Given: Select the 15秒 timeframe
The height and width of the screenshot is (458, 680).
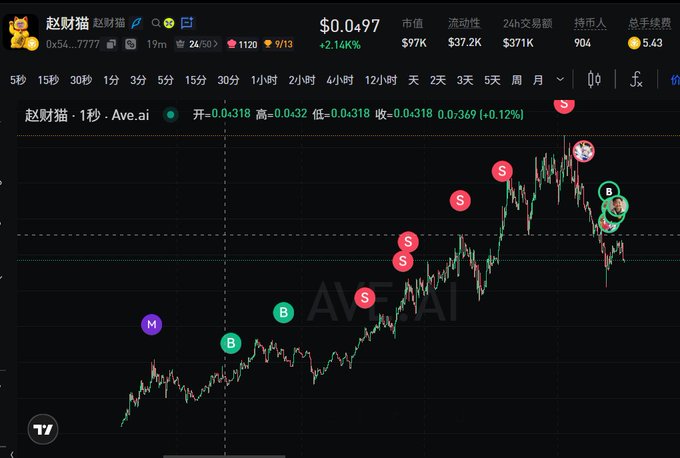Looking at the screenshot, I should (48, 80).
